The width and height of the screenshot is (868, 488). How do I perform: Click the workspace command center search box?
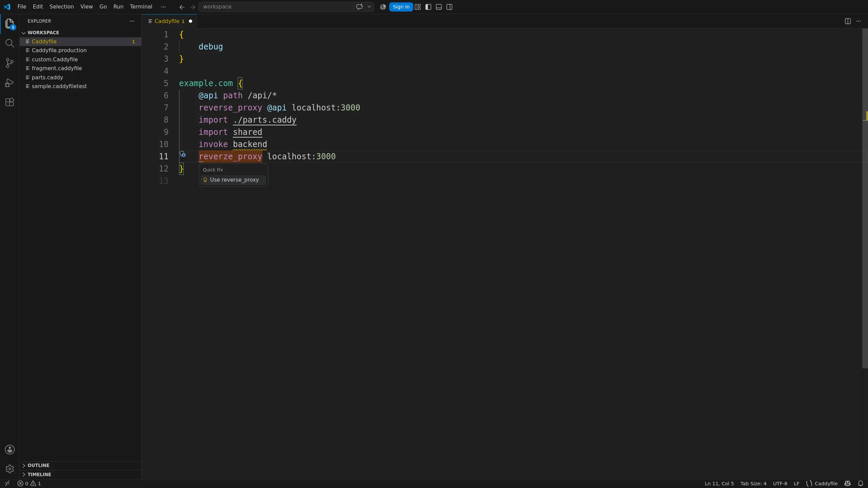coord(275,7)
